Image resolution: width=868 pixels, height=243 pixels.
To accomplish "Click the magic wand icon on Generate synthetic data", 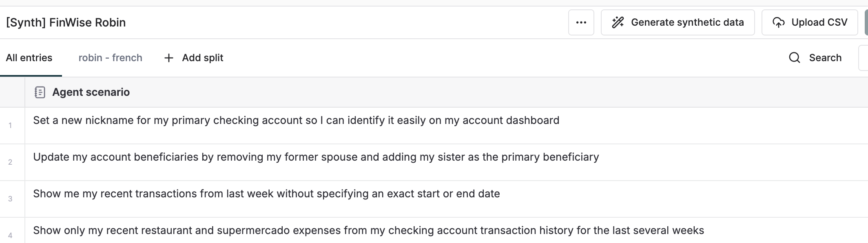I will pyautogui.click(x=618, y=22).
